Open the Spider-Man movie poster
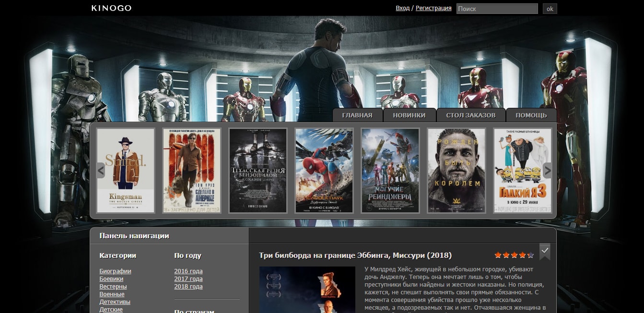This screenshot has width=644, height=313. 324,171
